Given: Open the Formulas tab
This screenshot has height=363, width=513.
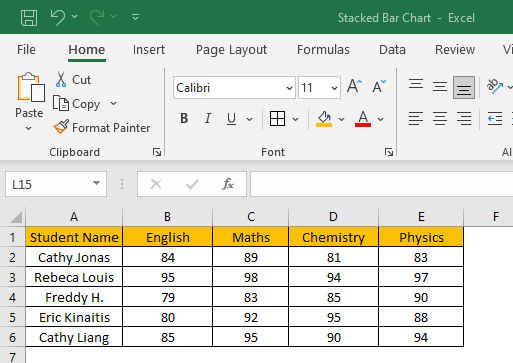Looking at the screenshot, I should point(323,50).
